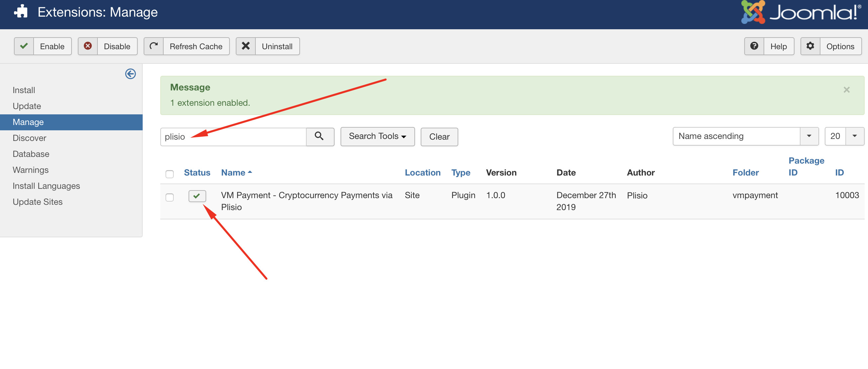Screen dimensions: 868x369
Task: Open Install in the sidebar
Action: pyautogui.click(x=24, y=90)
